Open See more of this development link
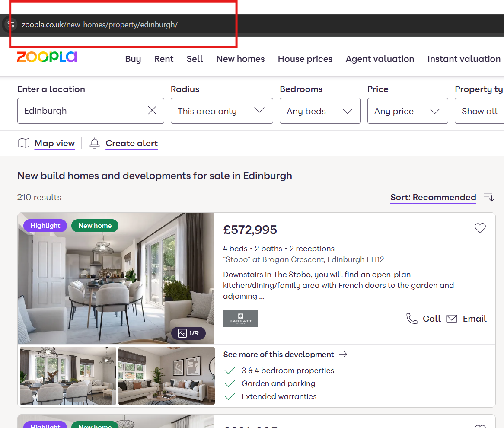Screen dimensions: 504x428 point(279,355)
